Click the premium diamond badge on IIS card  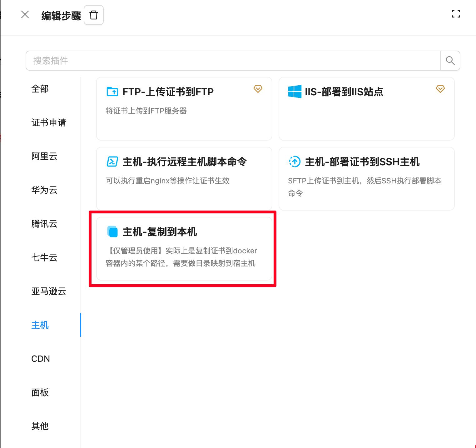point(440,89)
